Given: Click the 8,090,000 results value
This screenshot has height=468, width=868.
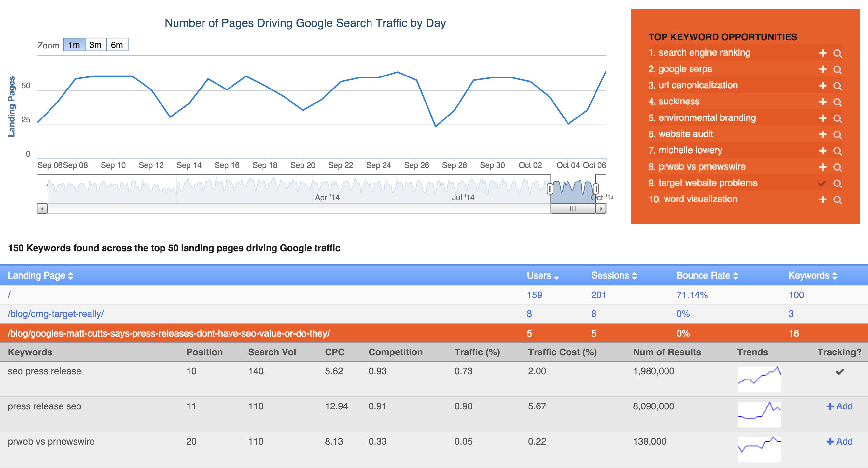Looking at the screenshot, I should 653,406.
